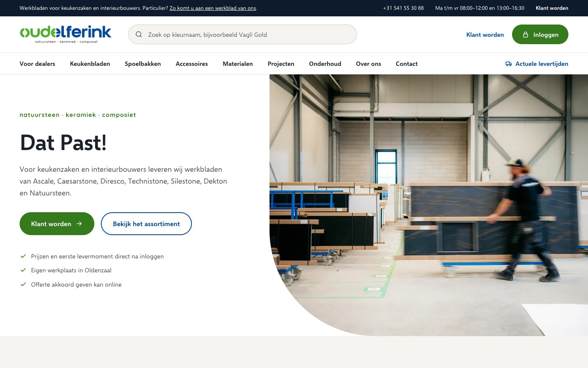Open the Onderhoud page
The width and height of the screenshot is (588, 368).
325,64
